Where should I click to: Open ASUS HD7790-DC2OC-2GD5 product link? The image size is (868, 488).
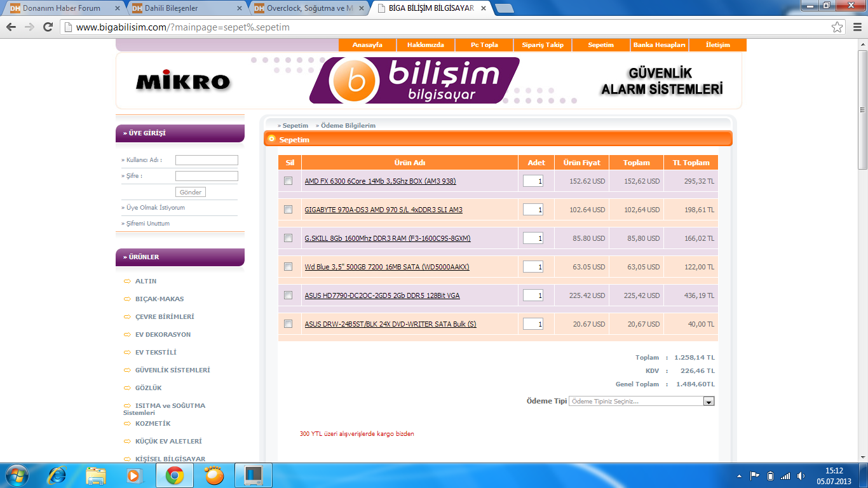pos(383,295)
